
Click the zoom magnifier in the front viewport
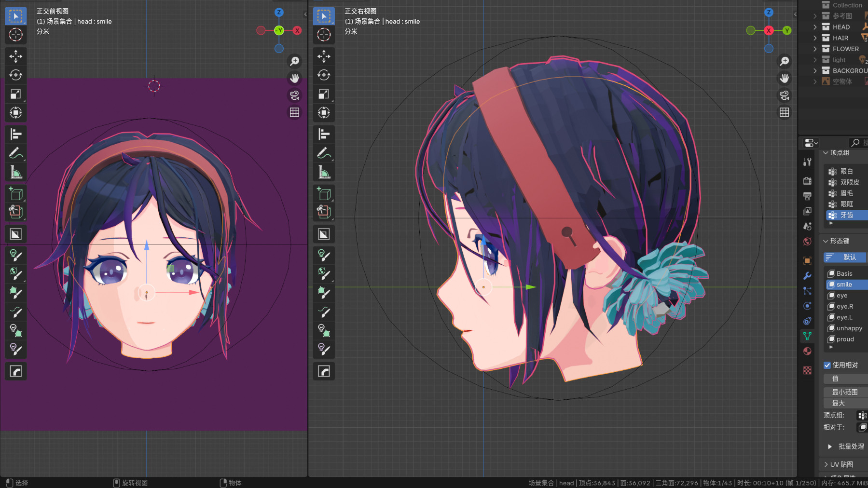click(x=294, y=61)
